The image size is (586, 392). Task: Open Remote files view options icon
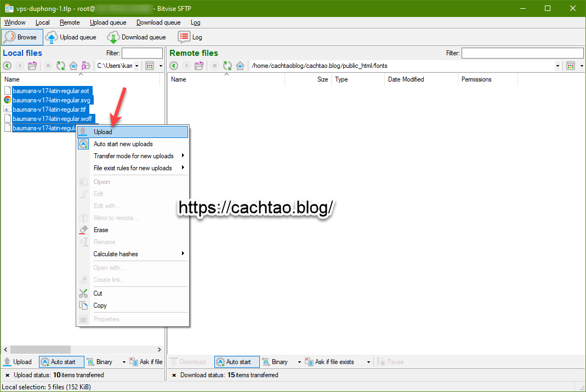click(x=571, y=66)
